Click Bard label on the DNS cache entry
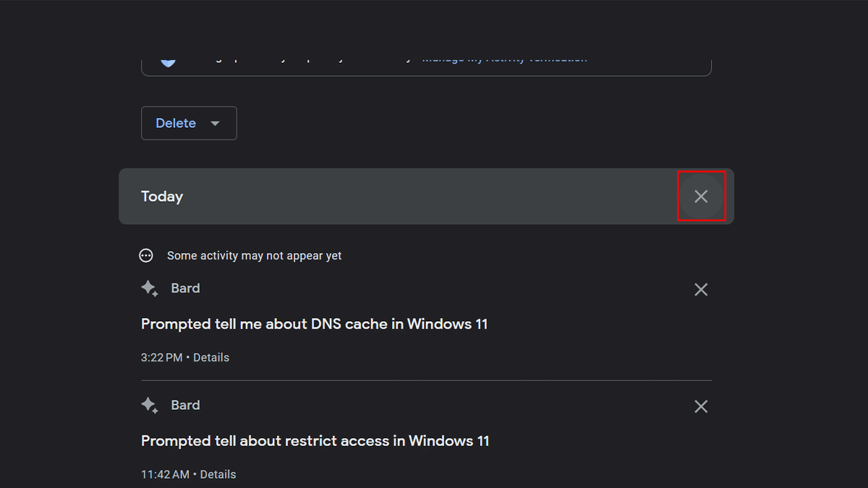Screen dimensions: 868x488 (185, 288)
